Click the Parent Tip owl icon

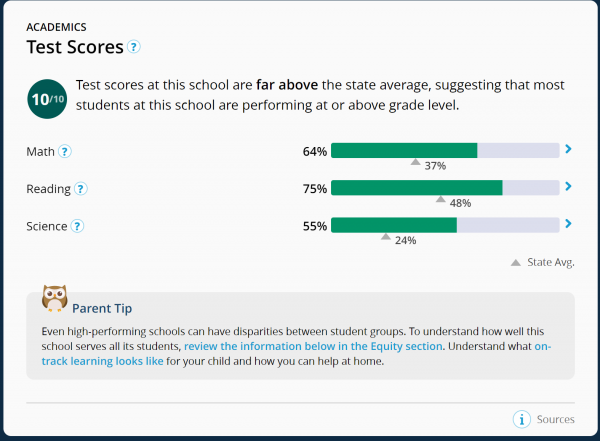pyautogui.click(x=55, y=298)
